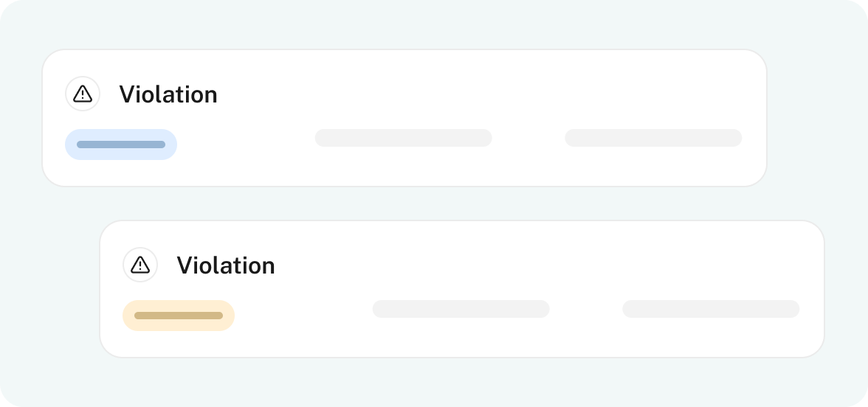Click the tan line inside yellow badge
868x407 pixels.
pyautogui.click(x=179, y=316)
